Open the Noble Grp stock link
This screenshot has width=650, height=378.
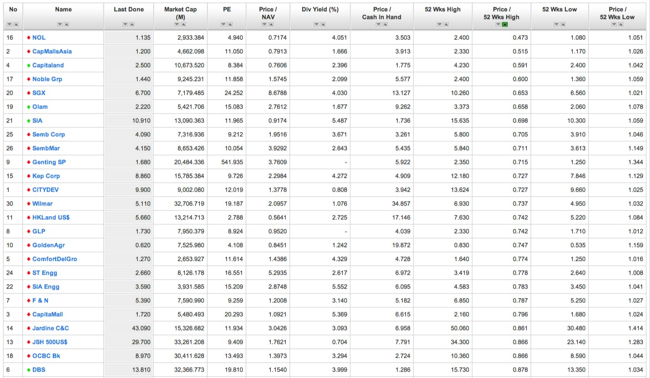point(47,79)
